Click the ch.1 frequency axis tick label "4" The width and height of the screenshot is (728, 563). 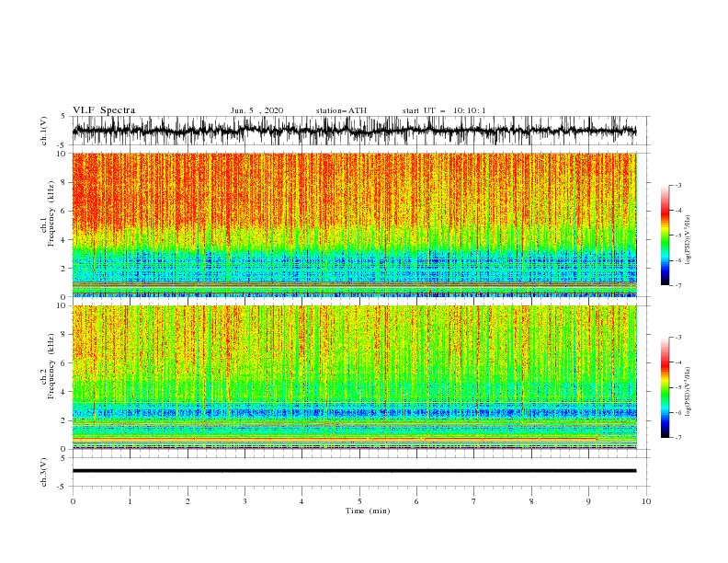coord(64,240)
